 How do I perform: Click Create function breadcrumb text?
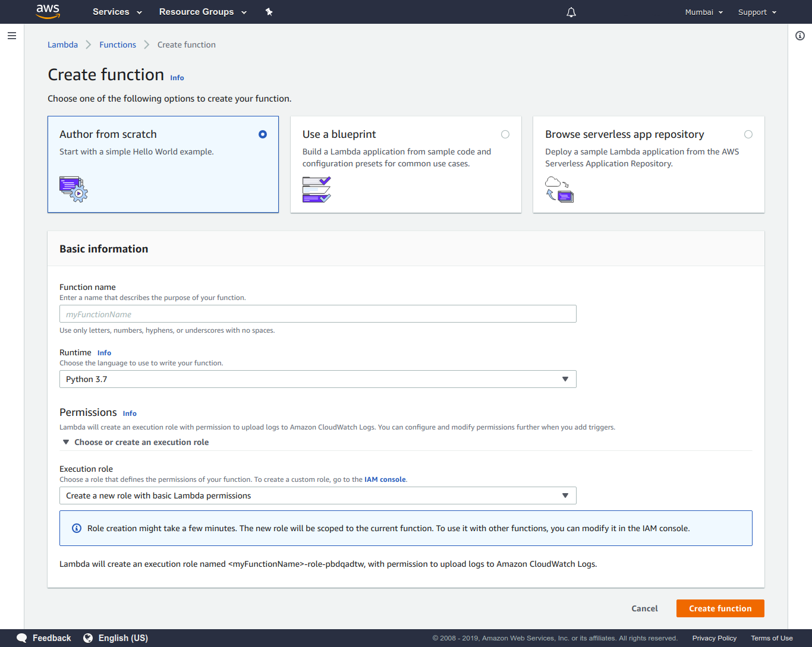coord(187,45)
